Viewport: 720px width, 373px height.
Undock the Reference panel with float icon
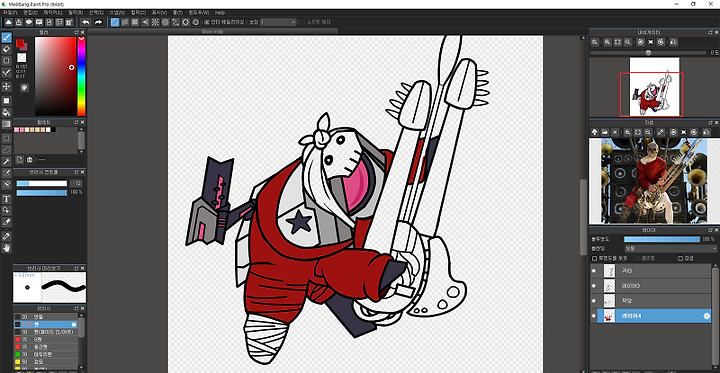(710, 123)
